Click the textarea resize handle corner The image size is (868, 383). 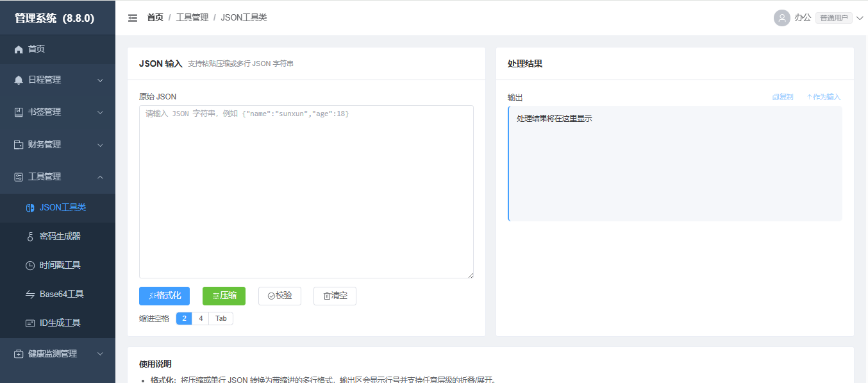471,275
